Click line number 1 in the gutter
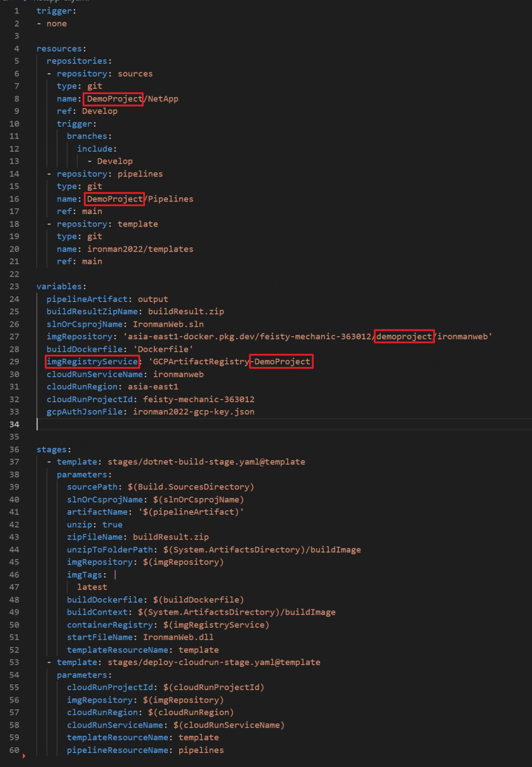Image resolution: width=532 pixels, height=767 pixels. [17, 11]
